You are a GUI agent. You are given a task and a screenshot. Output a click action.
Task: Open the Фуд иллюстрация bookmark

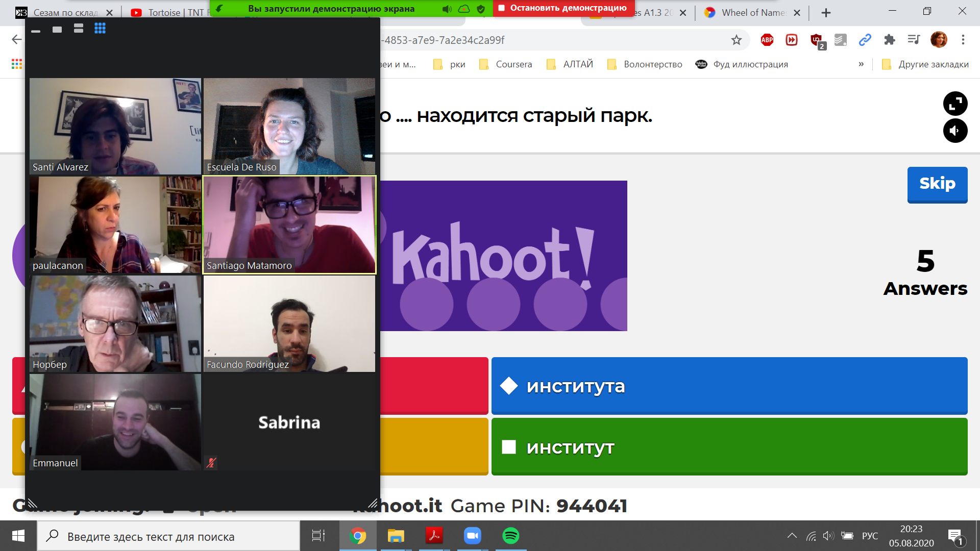[742, 64]
